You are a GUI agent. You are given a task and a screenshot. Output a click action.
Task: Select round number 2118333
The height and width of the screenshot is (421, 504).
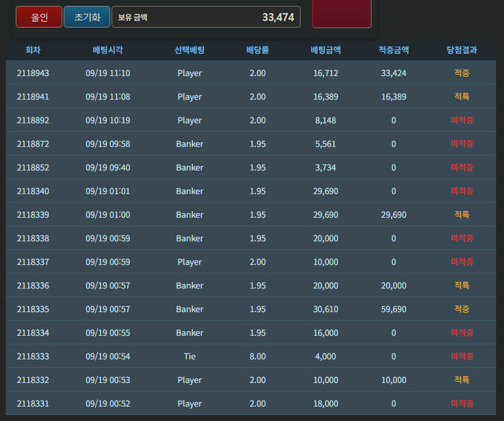pyautogui.click(x=33, y=356)
